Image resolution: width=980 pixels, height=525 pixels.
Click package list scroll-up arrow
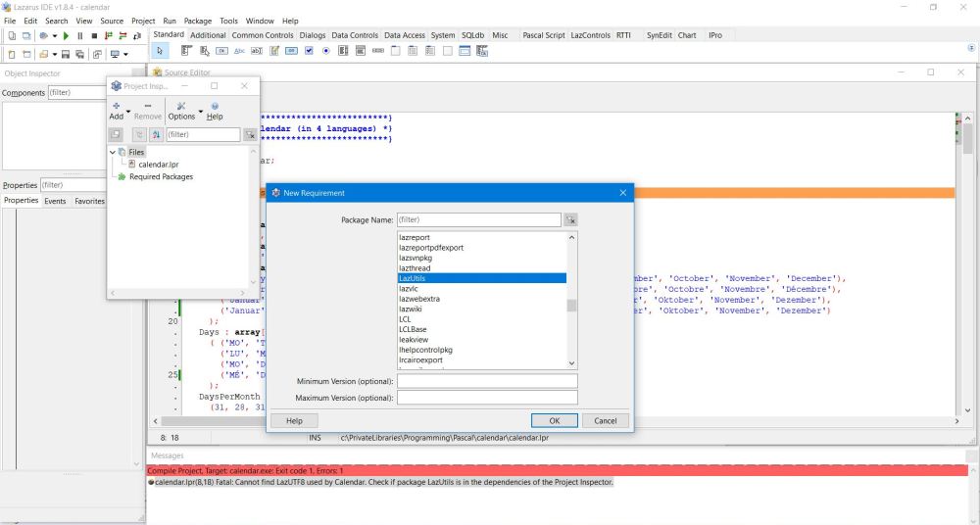(x=572, y=237)
